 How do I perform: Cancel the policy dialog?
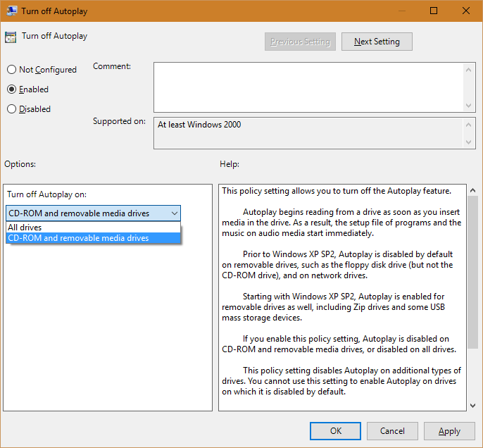click(392, 431)
